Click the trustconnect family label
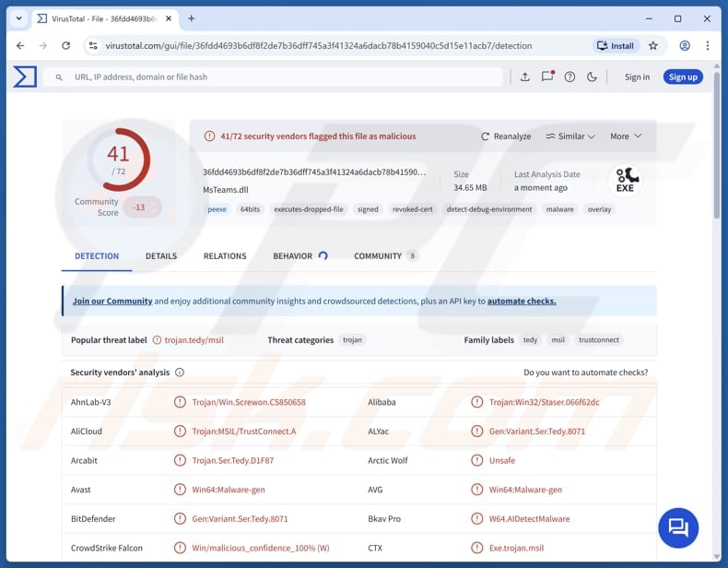 tap(599, 340)
